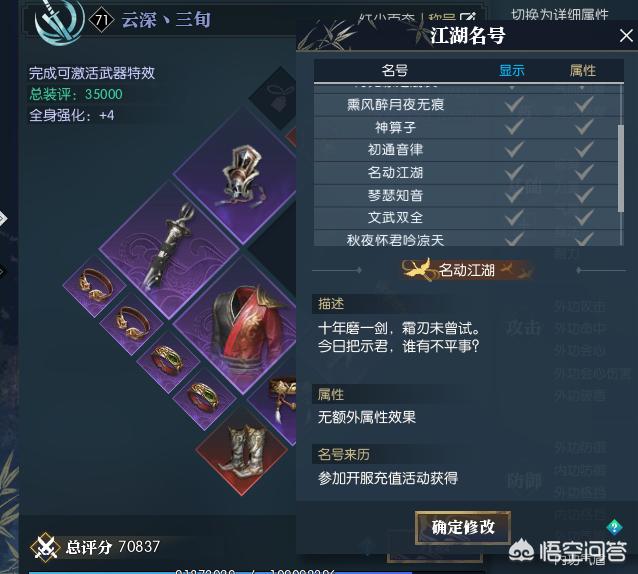Select the second gold bracelet slot
The width and height of the screenshot is (638, 574).
coord(132,323)
